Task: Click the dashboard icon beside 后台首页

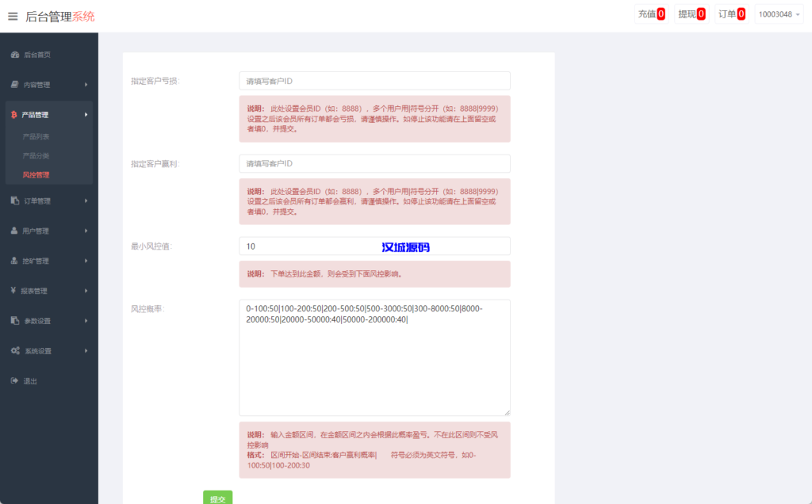Action: (x=14, y=55)
